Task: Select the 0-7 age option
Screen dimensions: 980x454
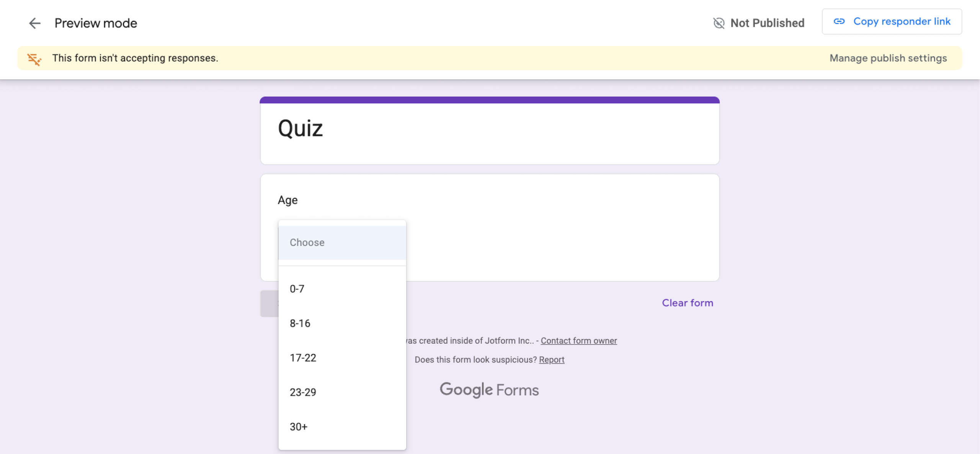Action: click(x=297, y=288)
